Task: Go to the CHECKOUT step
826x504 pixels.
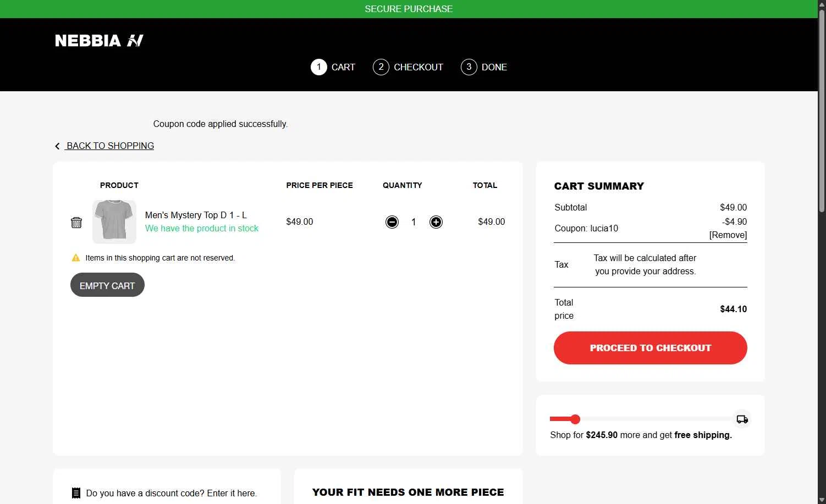Action: (x=418, y=67)
